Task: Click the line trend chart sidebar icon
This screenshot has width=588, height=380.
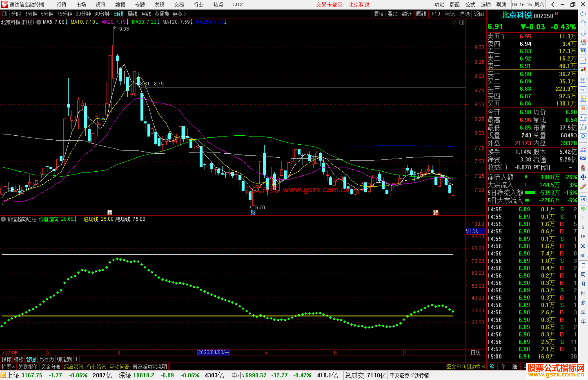Action: point(583,61)
